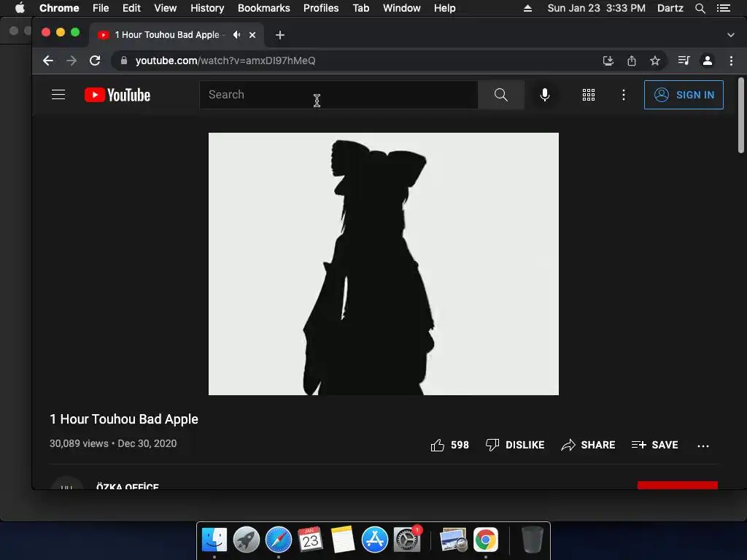The width and height of the screenshot is (747, 560).
Task: Open the SHARE dialog
Action: point(588,445)
